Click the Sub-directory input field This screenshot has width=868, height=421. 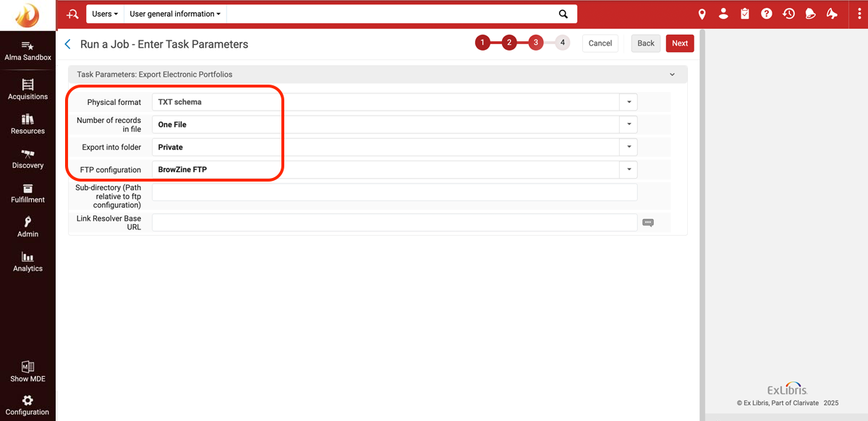point(394,192)
